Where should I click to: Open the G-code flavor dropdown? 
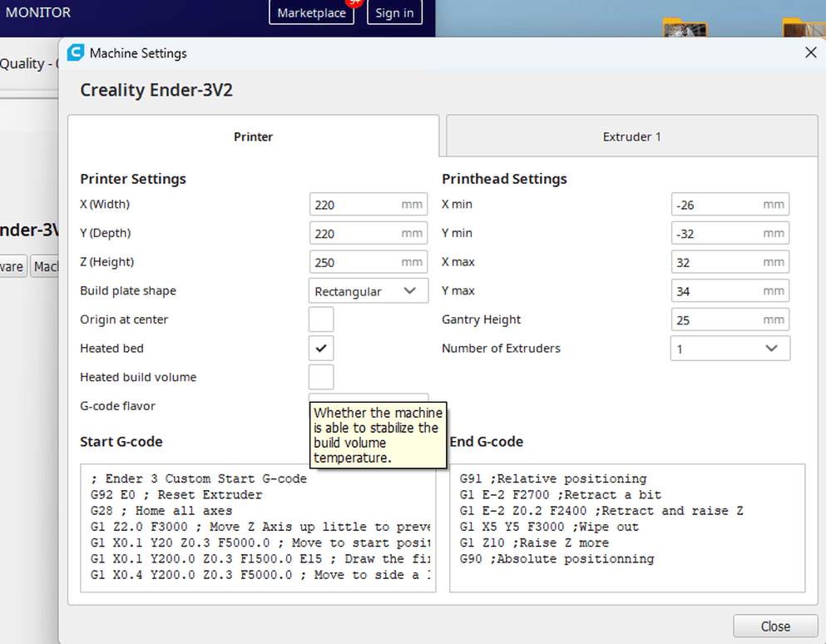click(368, 398)
